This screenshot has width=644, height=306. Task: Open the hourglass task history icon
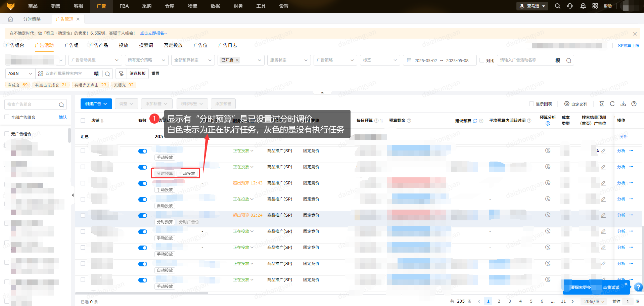(602, 104)
